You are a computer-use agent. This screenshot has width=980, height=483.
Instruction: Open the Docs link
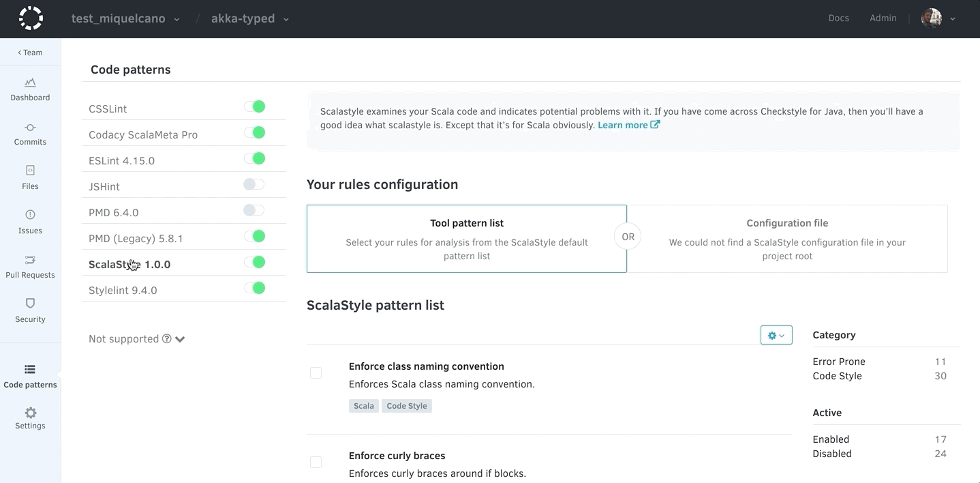click(x=839, y=18)
